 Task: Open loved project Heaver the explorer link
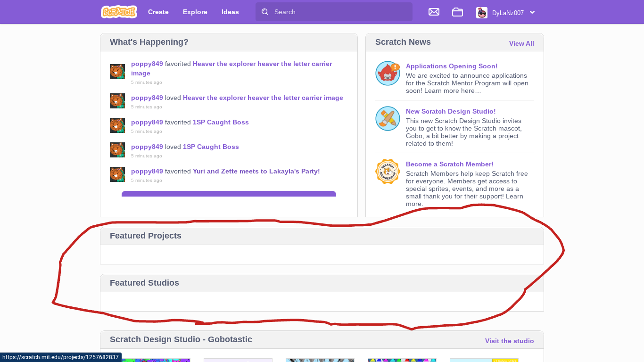pyautogui.click(x=263, y=98)
